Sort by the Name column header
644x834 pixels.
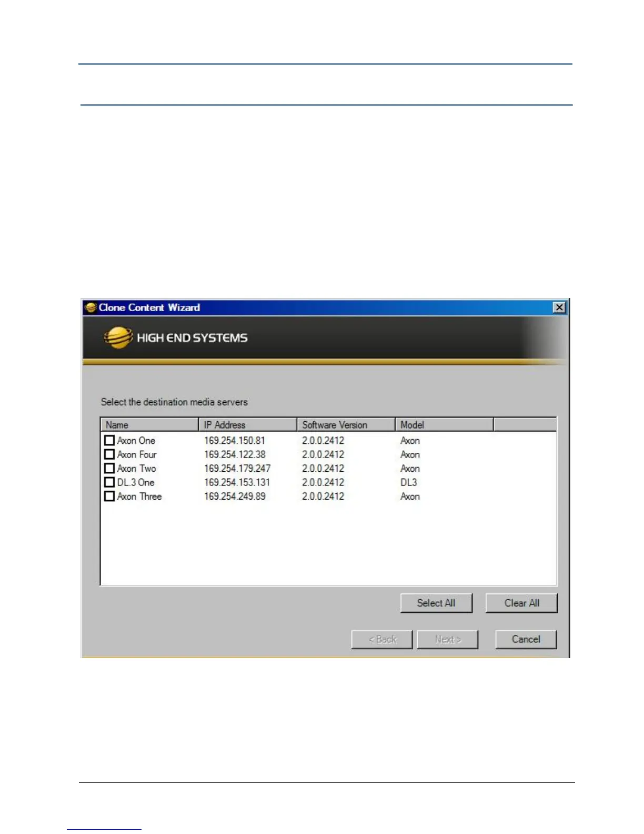coord(149,425)
